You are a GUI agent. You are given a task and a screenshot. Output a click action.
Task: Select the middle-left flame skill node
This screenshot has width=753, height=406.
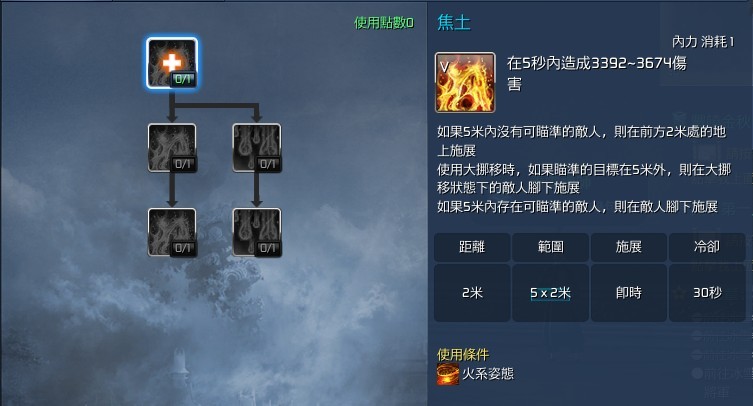pyautogui.click(x=172, y=148)
